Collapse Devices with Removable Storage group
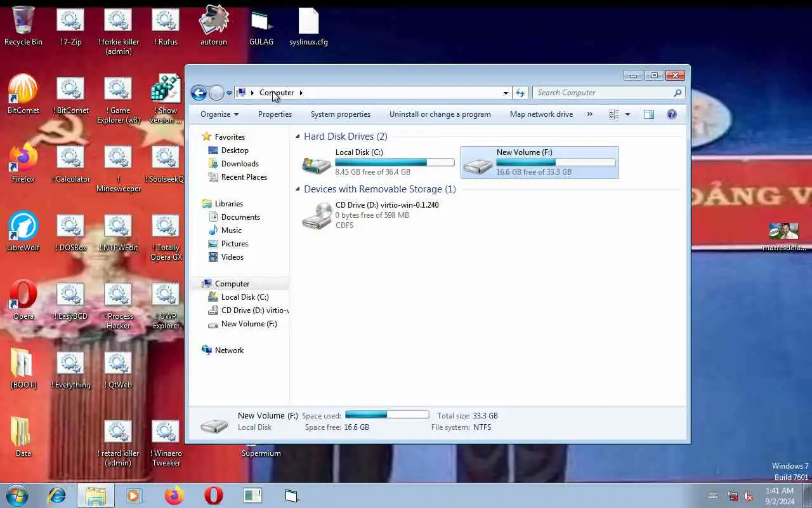Image resolution: width=812 pixels, height=508 pixels. pyautogui.click(x=298, y=189)
